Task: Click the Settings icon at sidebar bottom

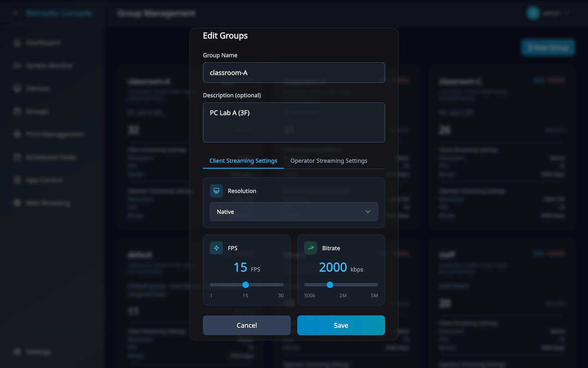Action: [x=17, y=352]
